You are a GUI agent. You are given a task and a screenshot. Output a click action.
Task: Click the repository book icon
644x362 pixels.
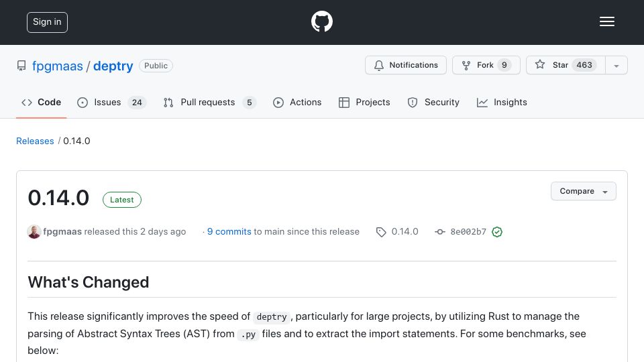(x=21, y=66)
